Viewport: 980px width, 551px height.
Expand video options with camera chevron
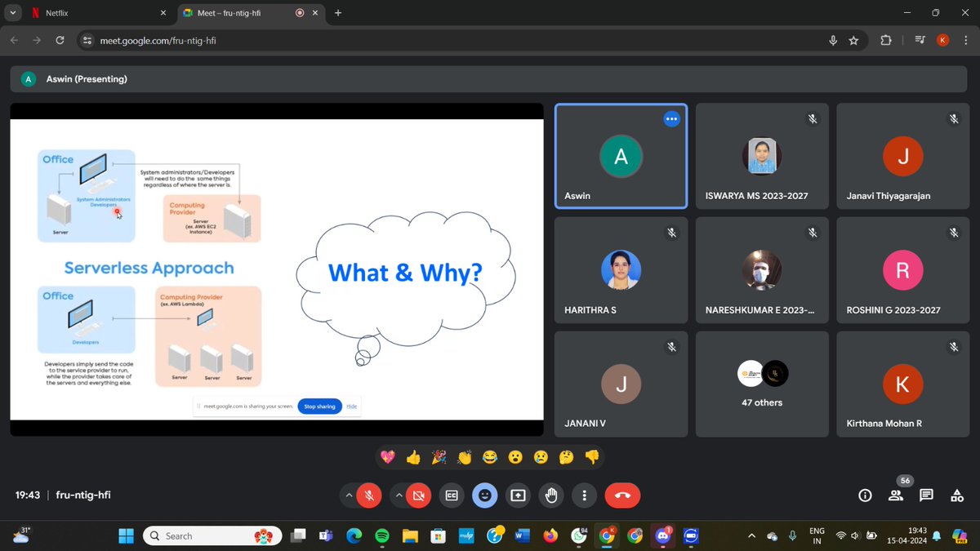pyautogui.click(x=398, y=495)
